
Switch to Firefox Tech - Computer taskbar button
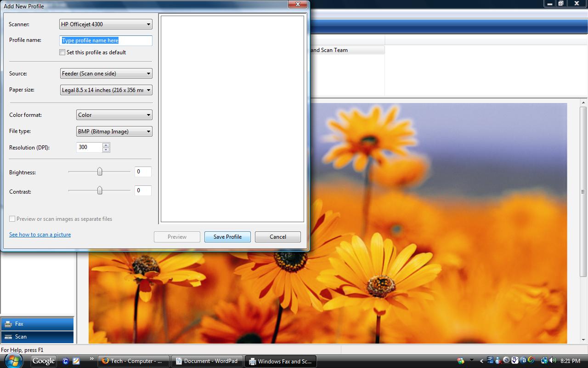[134, 361]
